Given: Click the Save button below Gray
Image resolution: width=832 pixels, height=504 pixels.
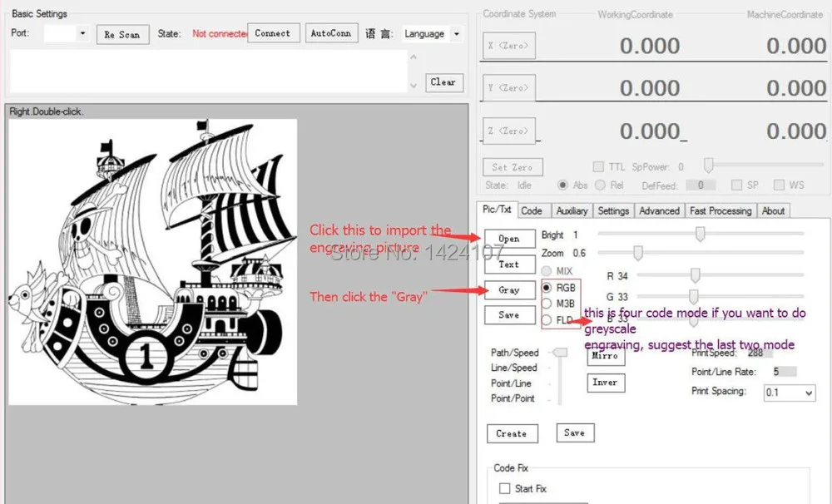Looking at the screenshot, I should (x=509, y=315).
